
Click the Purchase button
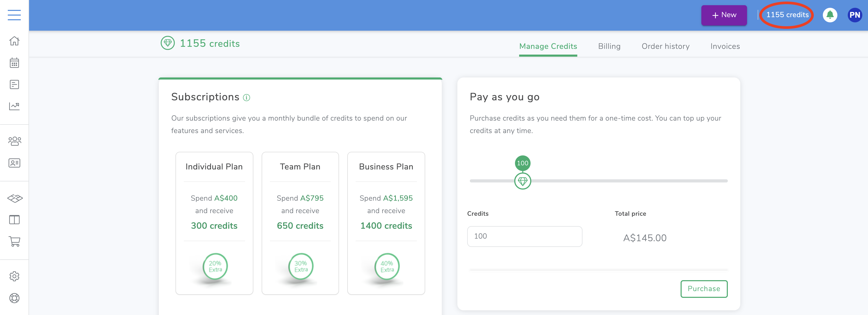click(x=704, y=289)
